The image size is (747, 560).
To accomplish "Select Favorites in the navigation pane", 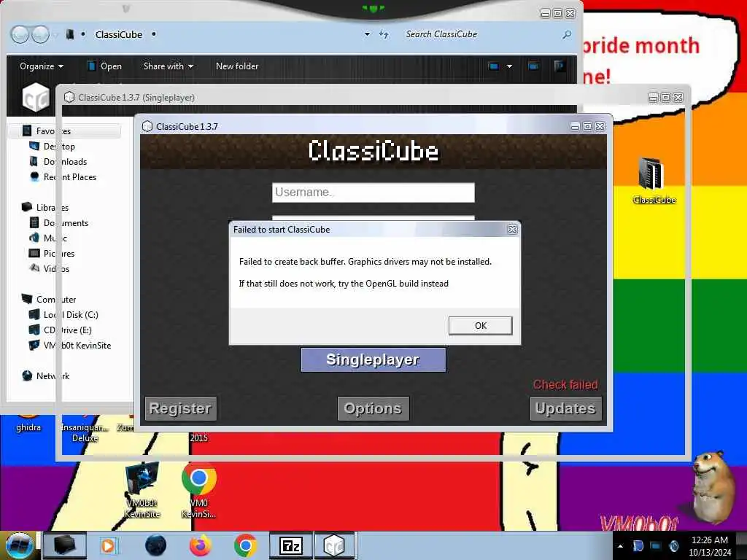I will 53,131.
